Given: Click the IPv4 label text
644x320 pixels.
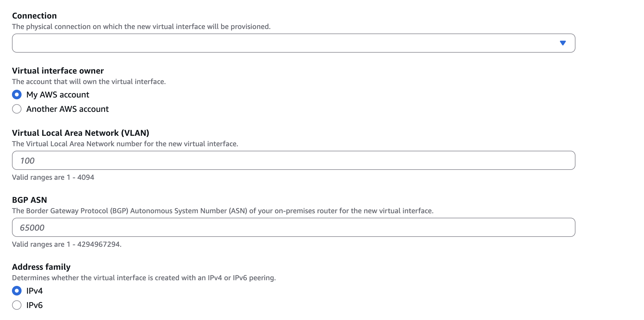Looking at the screenshot, I should [x=34, y=291].
